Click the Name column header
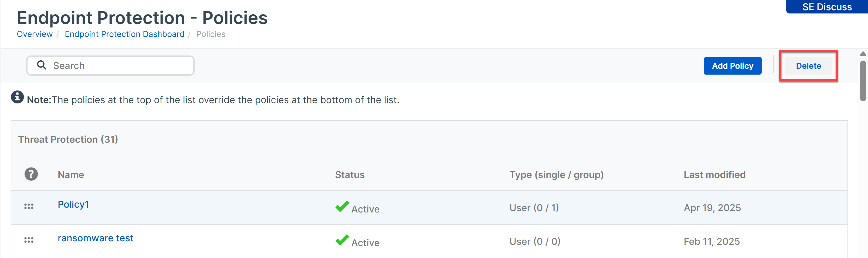The height and width of the screenshot is (258, 868). 71,175
